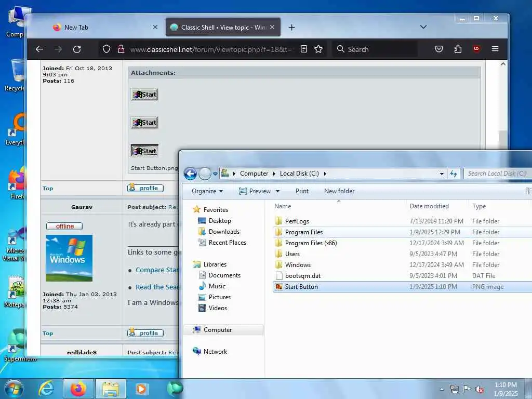Open Documents library
532x399 pixels.
224,275
